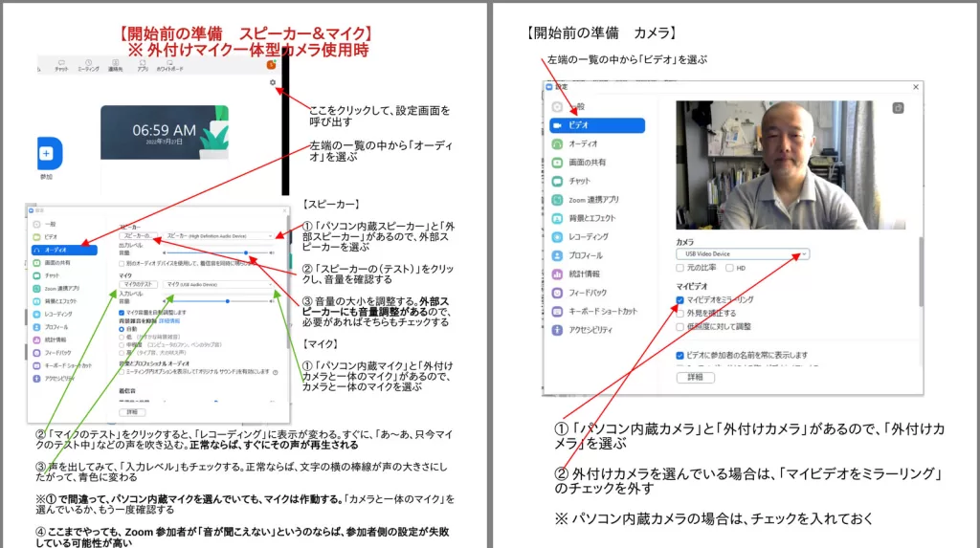Click 詳細 button in audio settings window
980x548 pixels.
coord(132,412)
